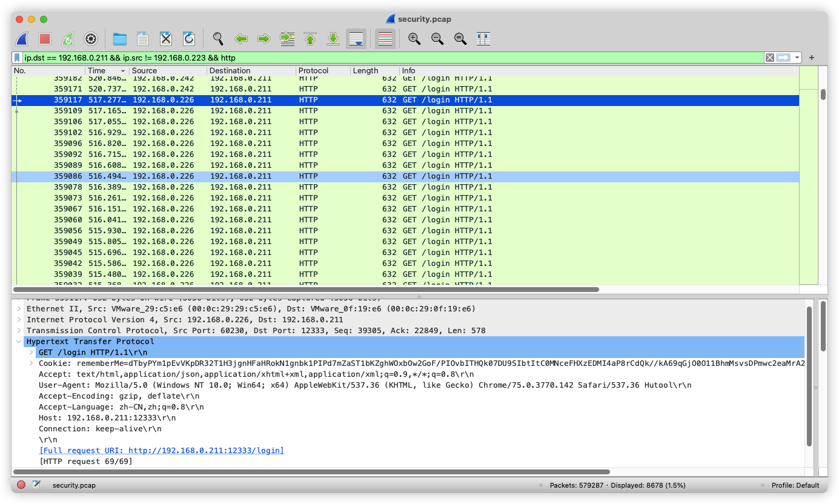839x504 pixels.
Task: Toggle auto-scroll during live capture
Action: coord(356,39)
